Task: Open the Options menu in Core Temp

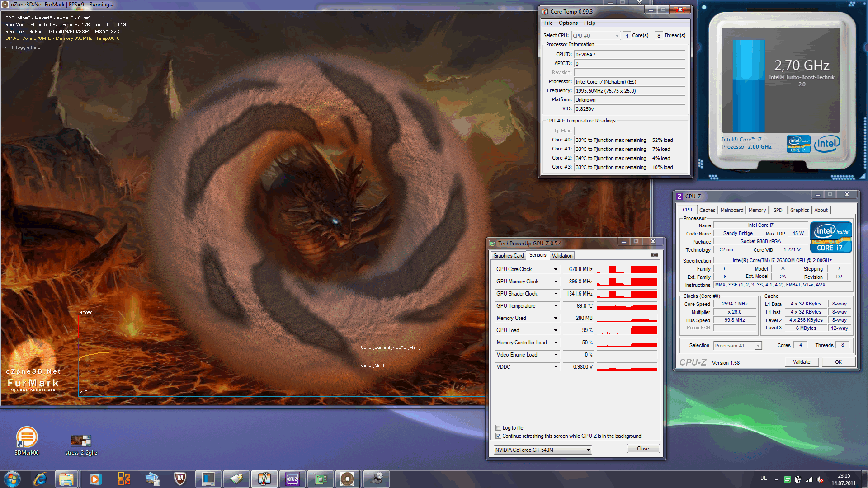Action: tap(568, 23)
